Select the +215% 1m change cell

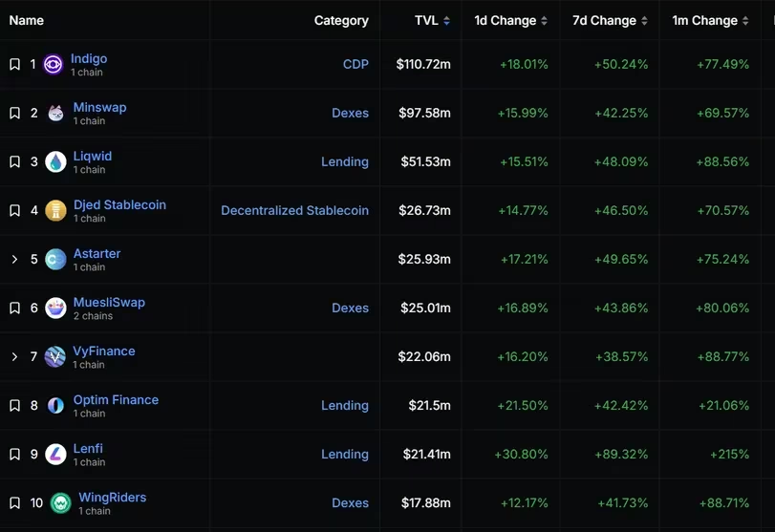[x=729, y=454]
